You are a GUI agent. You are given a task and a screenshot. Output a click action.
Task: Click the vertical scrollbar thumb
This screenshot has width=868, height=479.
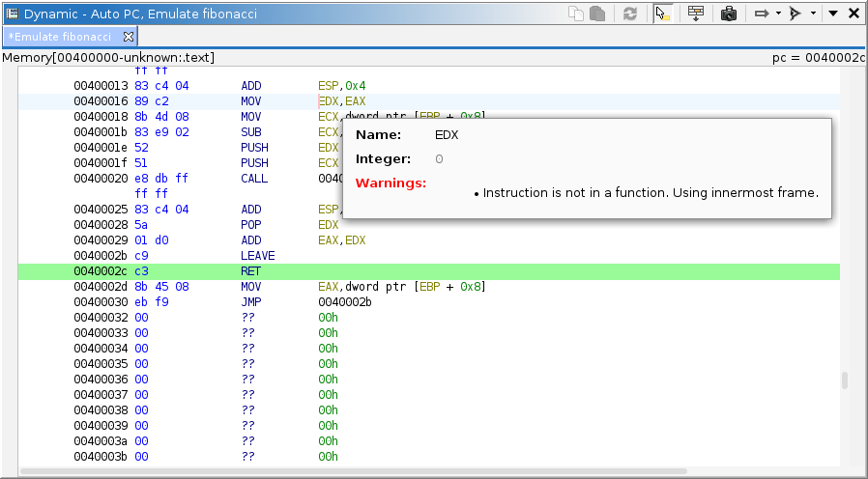tap(844, 380)
